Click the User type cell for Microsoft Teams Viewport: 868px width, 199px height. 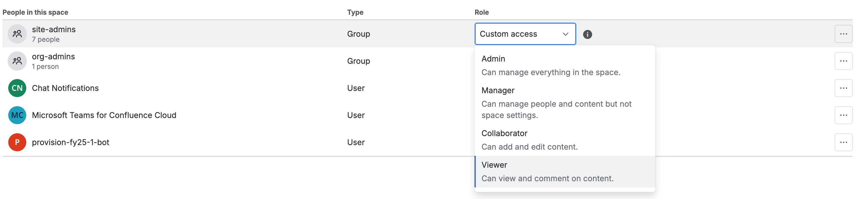356,115
